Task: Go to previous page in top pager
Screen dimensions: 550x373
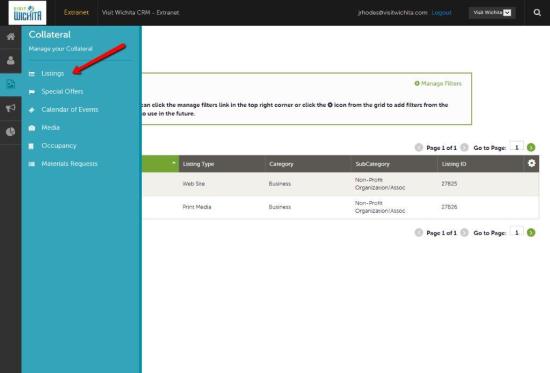Action: (x=418, y=147)
